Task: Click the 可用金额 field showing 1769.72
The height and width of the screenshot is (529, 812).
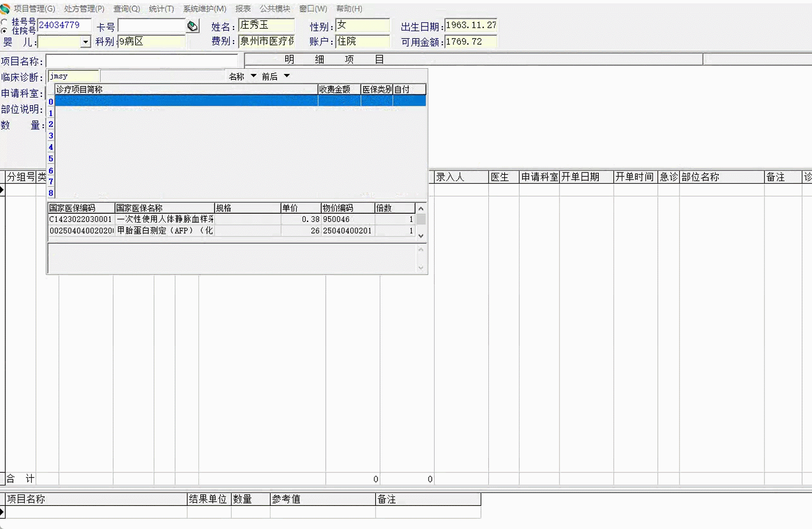Action: pos(471,42)
